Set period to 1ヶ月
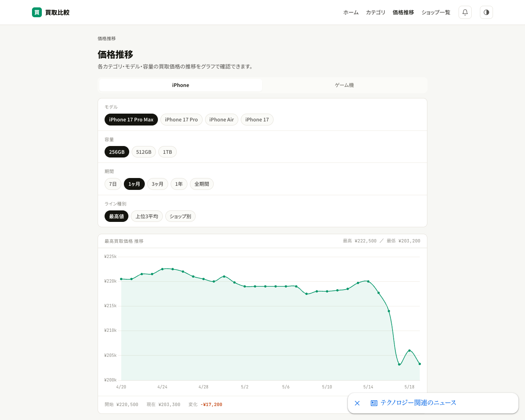The height and width of the screenshot is (420, 525). tap(134, 184)
